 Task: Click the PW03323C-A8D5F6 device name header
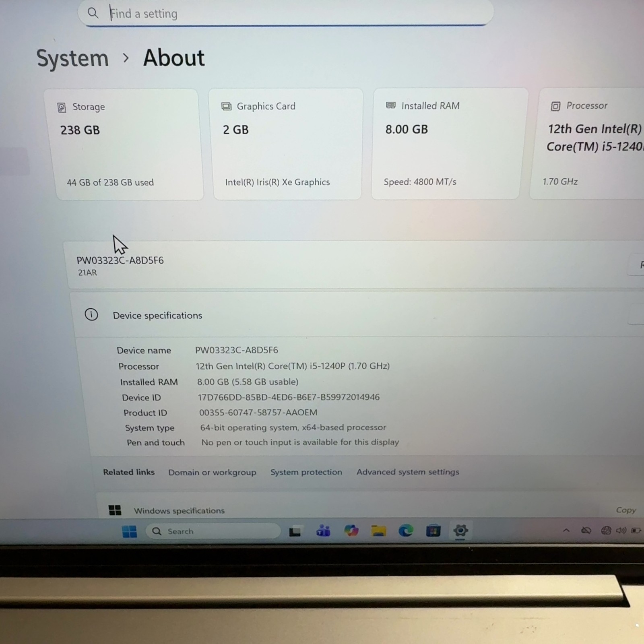120,260
